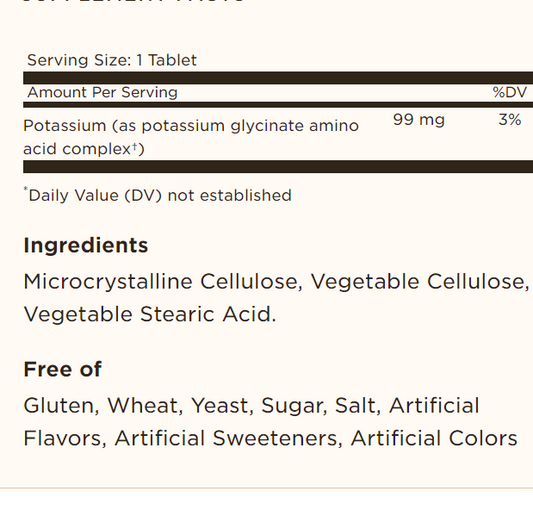The width and height of the screenshot is (533, 510).
Task: Click the Artificial Sweeteners text
Action: click(228, 438)
